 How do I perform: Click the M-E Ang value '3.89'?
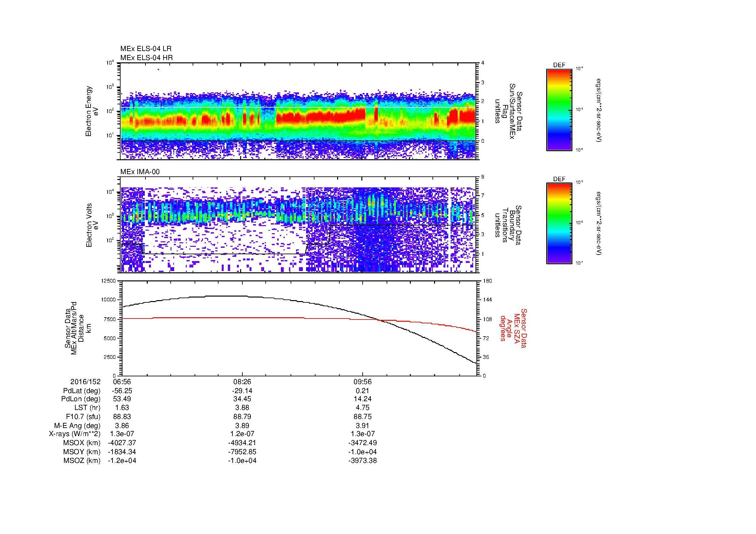click(242, 425)
